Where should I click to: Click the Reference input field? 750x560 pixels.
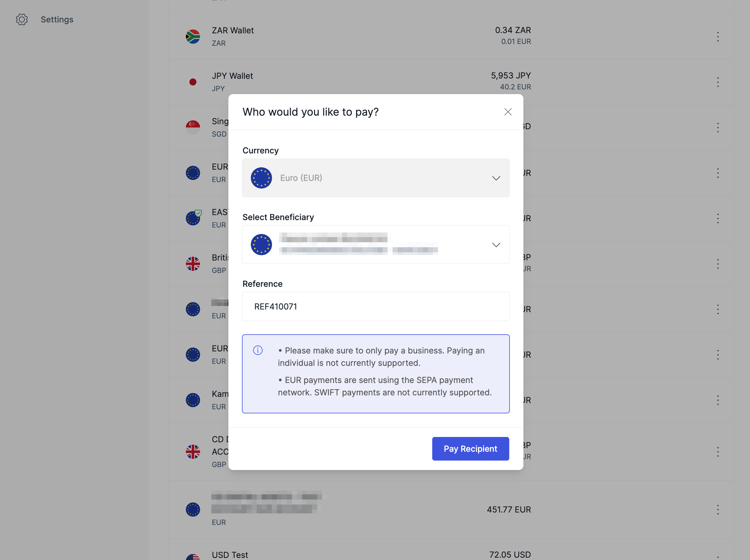pyautogui.click(x=376, y=307)
